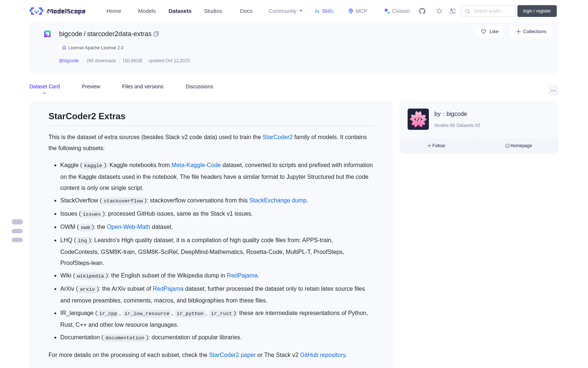
Task: Copy dataset name using the copy icon
Action: click(x=156, y=34)
